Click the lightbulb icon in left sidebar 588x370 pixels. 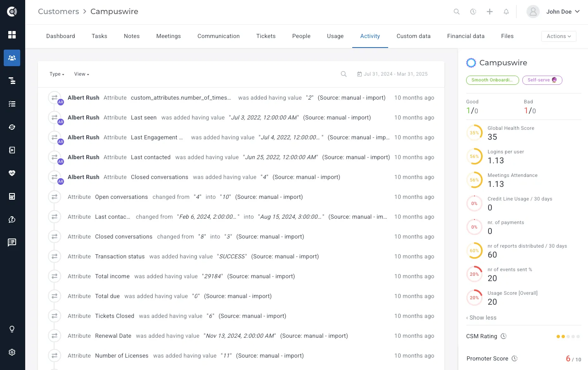(x=12, y=329)
